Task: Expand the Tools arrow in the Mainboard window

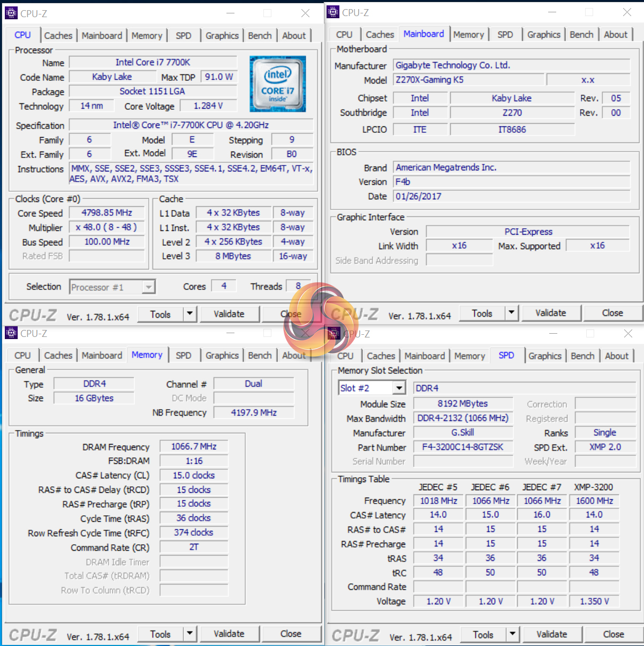Action: 511,313
